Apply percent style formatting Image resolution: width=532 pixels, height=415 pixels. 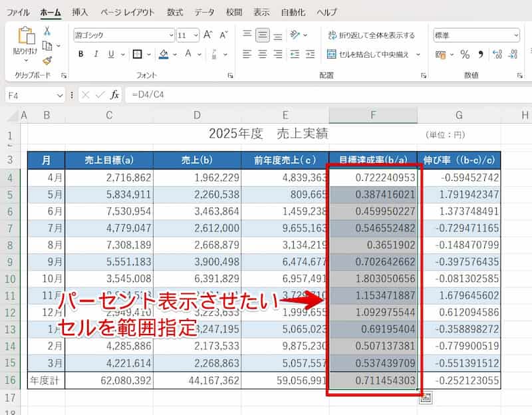[465, 55]
